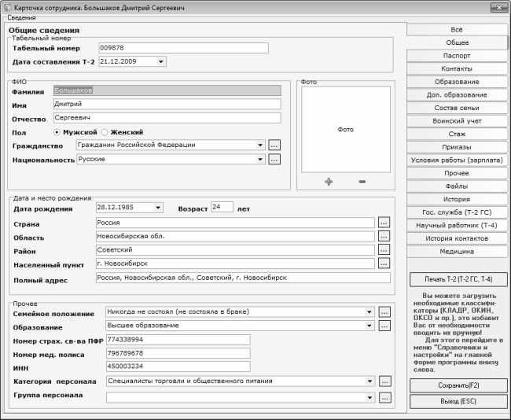Click the Сохранить(F2) button

(458, 387)
